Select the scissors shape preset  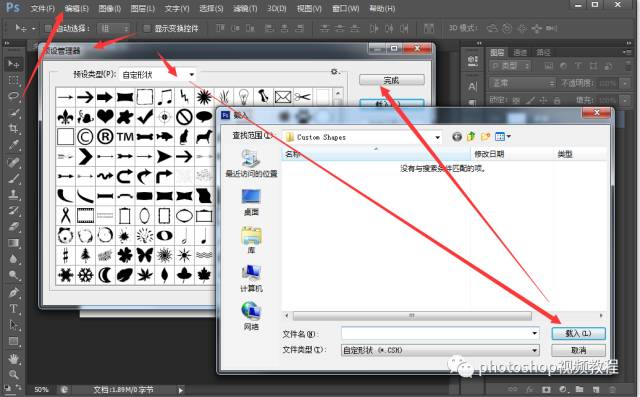pyautogui.click(x=302, y=97)
